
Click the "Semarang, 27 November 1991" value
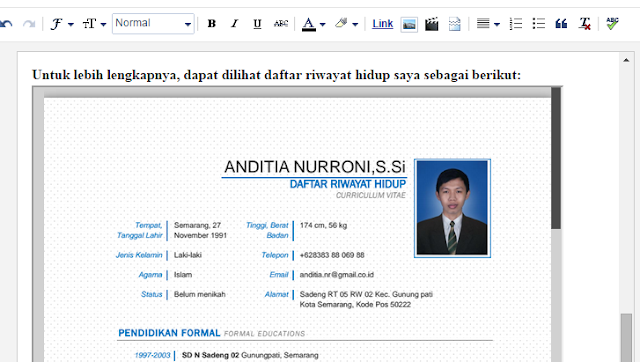pos(200,230)
